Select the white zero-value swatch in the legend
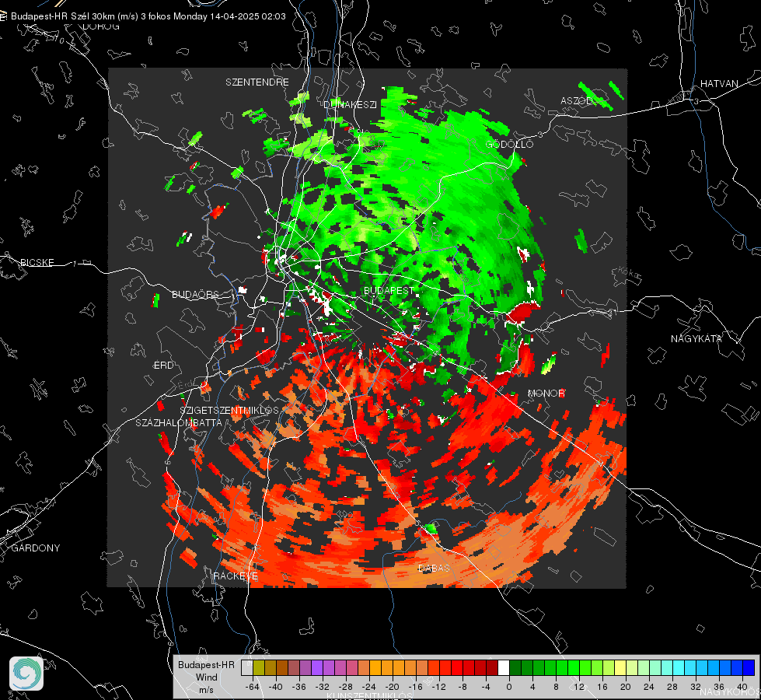The image size is (761, 700). pyautogui.click(x=504, y=667)
